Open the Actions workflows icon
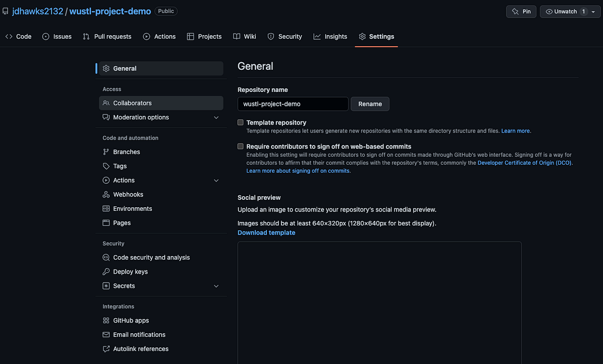 tap(146, 36)
